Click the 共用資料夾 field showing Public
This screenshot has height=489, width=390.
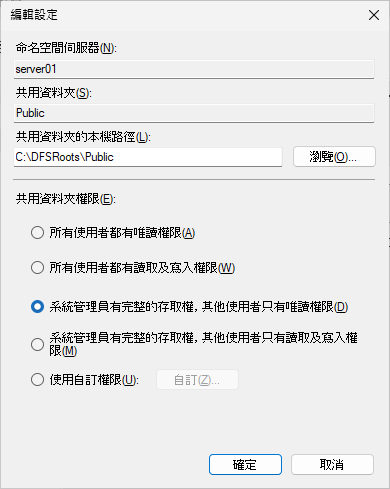(194, 113)
